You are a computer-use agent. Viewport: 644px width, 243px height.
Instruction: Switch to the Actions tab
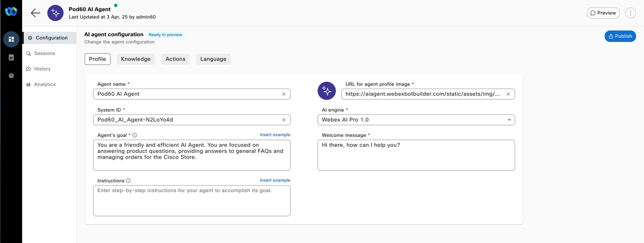[175, 59]
